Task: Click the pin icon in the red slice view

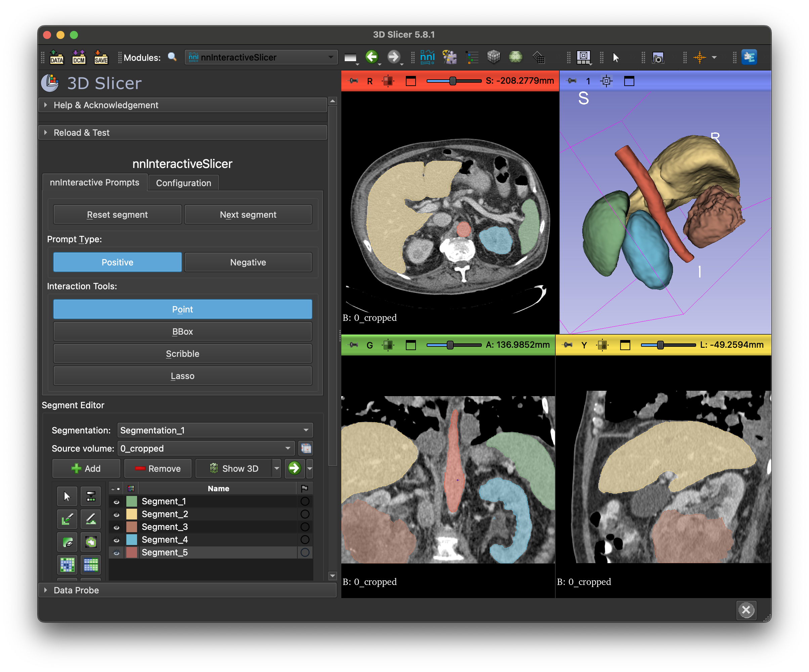Action: point(353,81)
